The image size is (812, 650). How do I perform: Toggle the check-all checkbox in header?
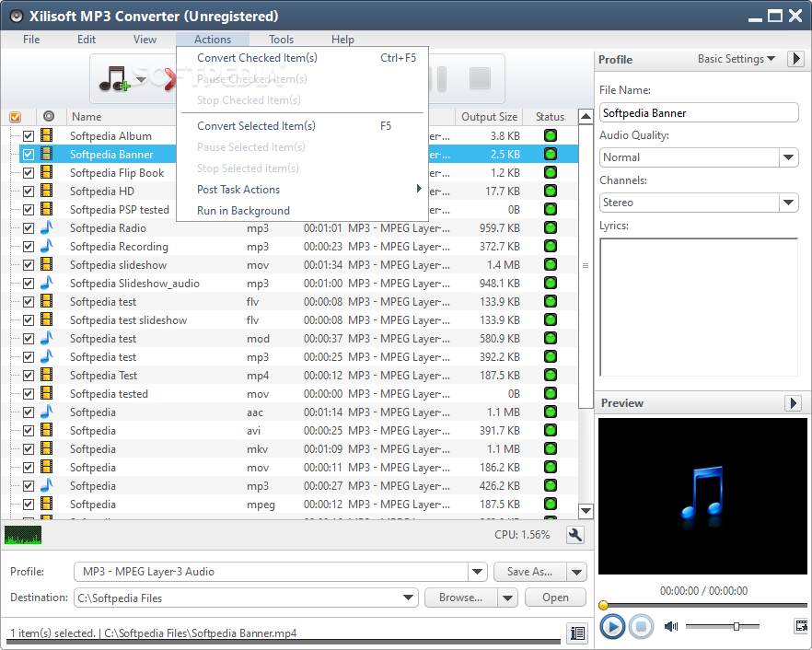15,117
